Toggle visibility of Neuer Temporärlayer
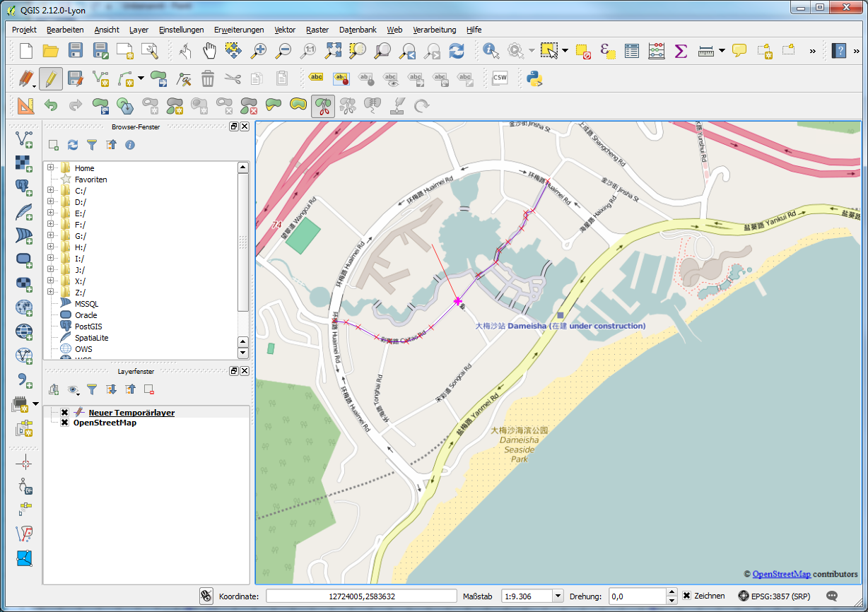The width and height of the screenshot is (868, 612). [x=64, y=413]
